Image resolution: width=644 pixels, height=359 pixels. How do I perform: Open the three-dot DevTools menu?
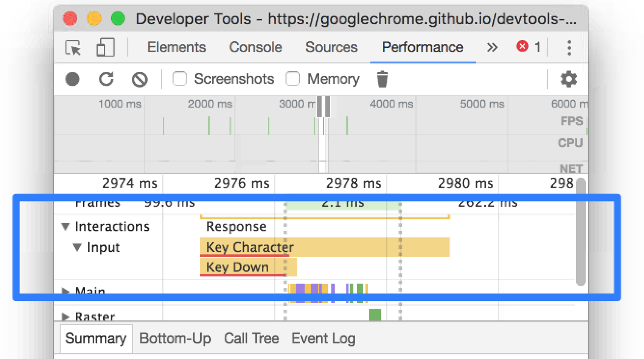pyautogui.click(x=569, y=48)
